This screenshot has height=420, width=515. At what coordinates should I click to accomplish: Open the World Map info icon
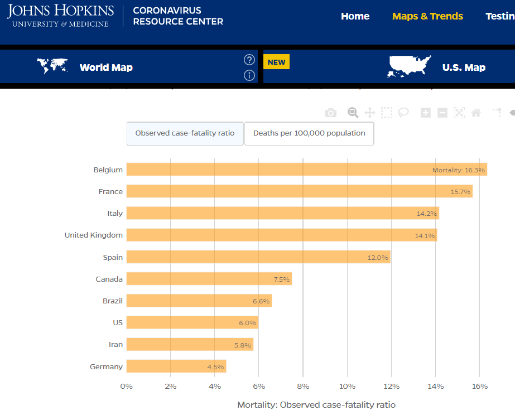pyautogui.click(x=249, y=75)
